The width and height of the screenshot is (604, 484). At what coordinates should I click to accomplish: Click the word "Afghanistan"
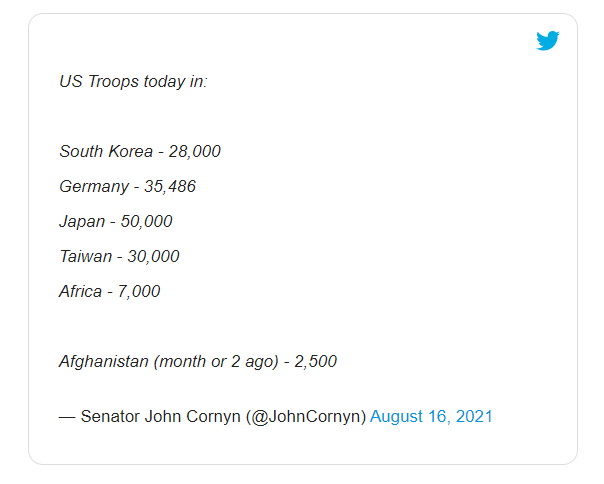pos(104,361)
